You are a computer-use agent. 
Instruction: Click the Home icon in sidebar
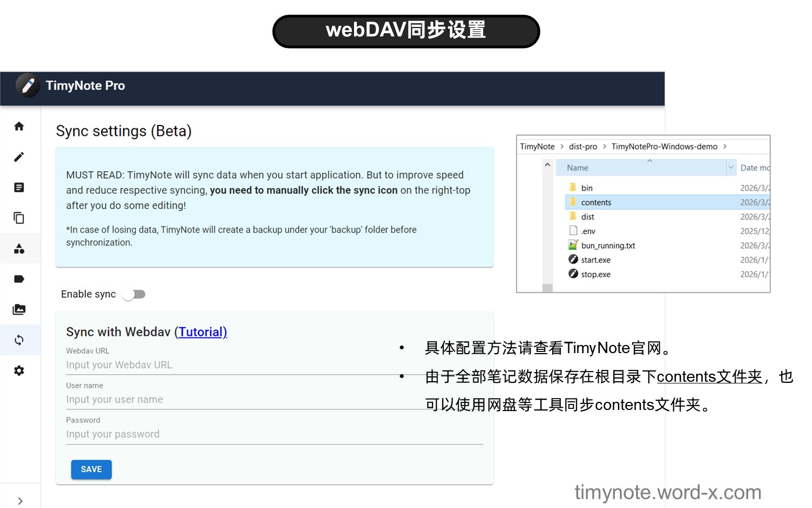coord(19,126)
